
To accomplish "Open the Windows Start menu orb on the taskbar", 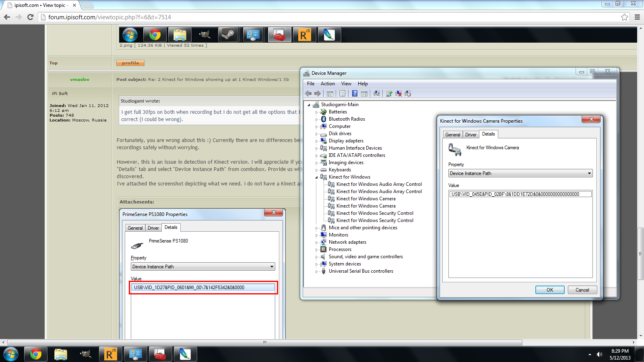I will (x=11, y=354).
